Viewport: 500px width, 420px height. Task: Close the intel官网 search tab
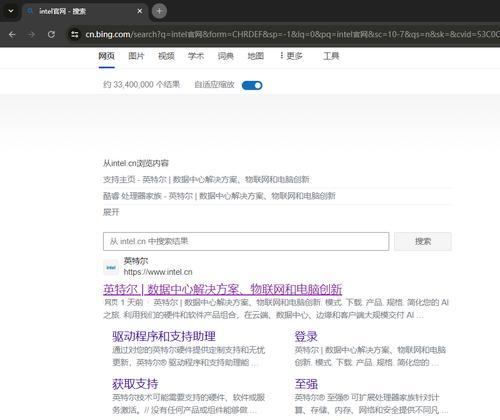[140, 11]
